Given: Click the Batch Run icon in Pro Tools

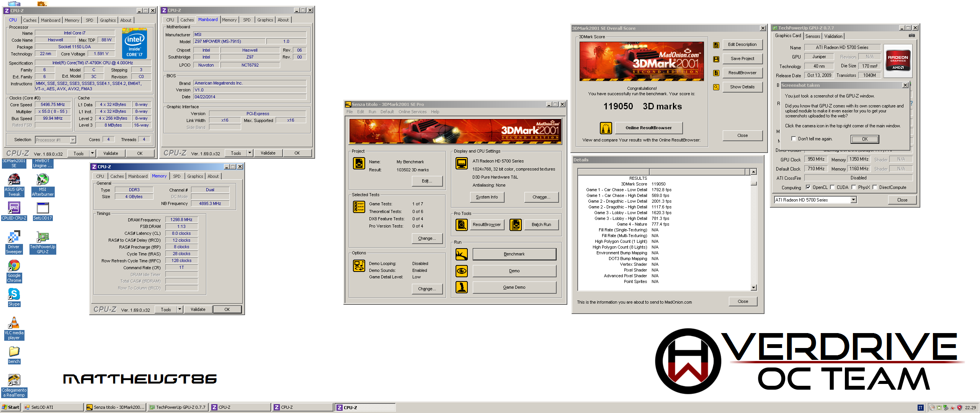Looking at the screenshot, I should tap(516, 224).
